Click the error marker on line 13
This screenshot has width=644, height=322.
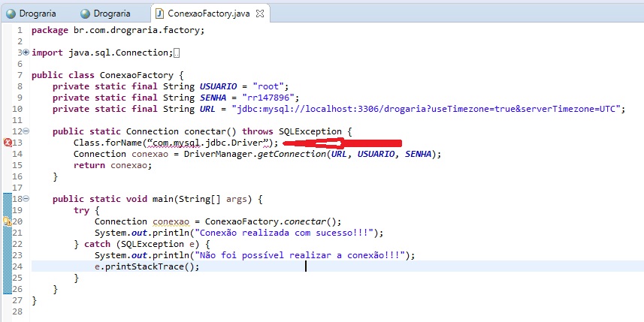click(x=8, y=143)
